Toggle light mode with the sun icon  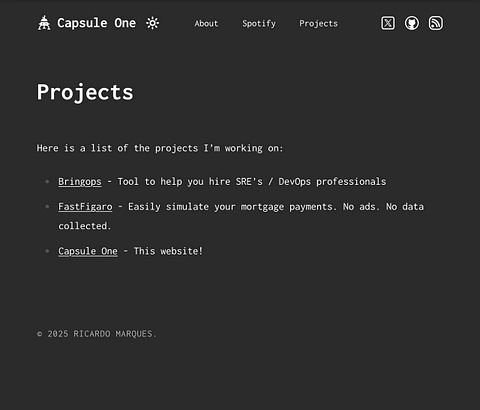coord(153,23)
